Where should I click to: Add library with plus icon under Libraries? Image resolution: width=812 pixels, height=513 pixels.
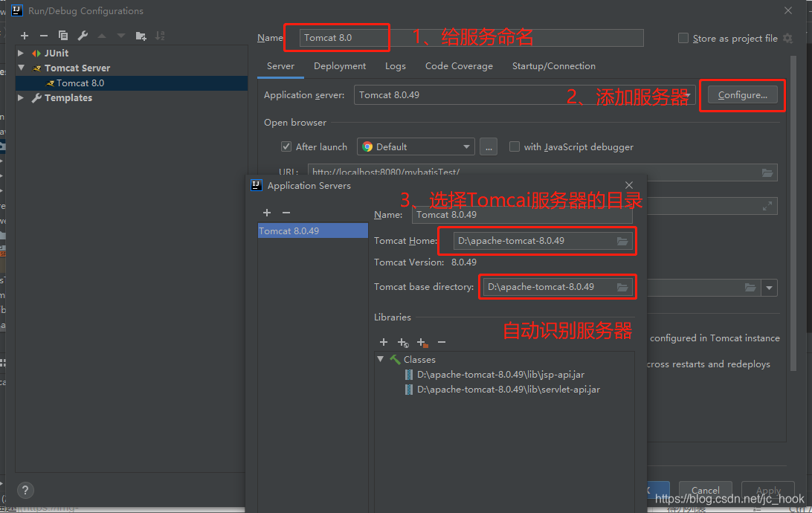(383, 342)
